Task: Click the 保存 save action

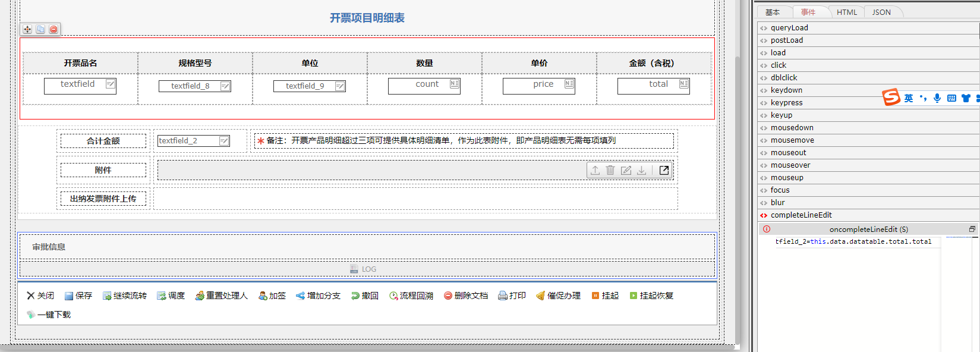Action: pos(78,296)
